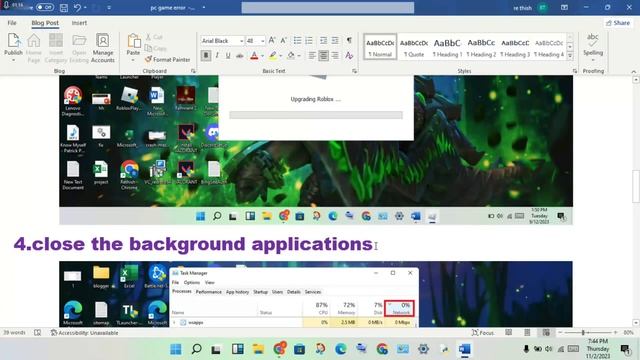The height and width of the screenshot is (360, 640).
Task: Open highlight color dropdown arrow
Action: (281, 56)
